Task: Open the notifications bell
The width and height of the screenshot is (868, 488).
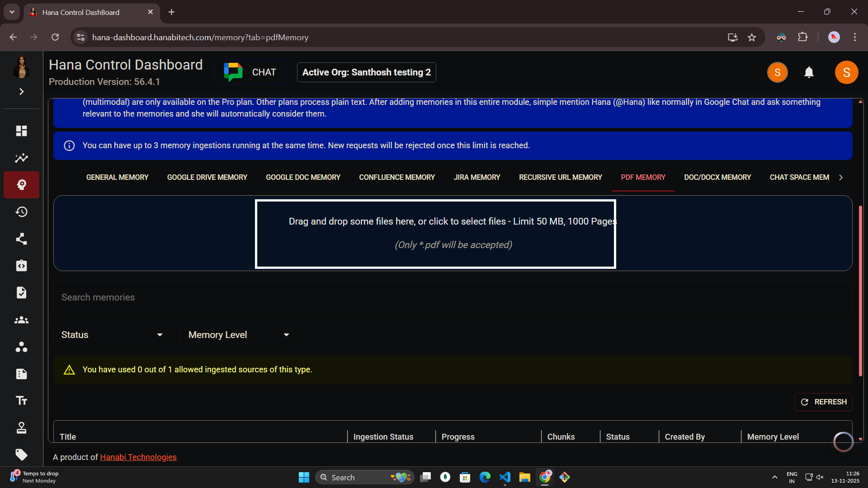Action: pos(809,72)
